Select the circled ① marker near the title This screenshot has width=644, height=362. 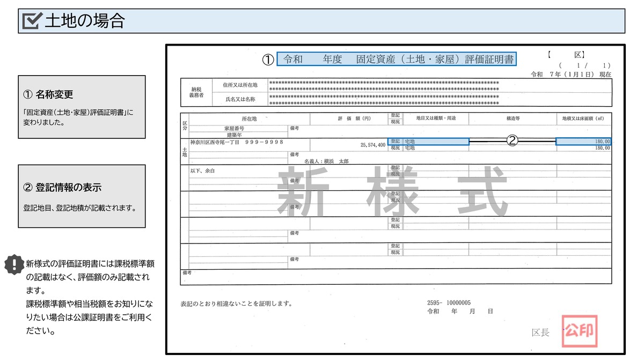pos(267,60)
